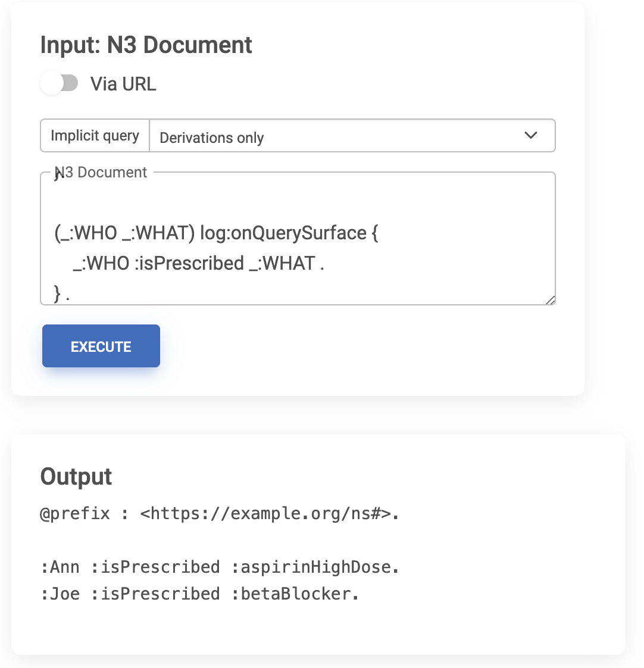Click ":aspirinHighDose" in the output
The height and width of the screenshot is (668, 644).
pyautogui.click(x=315, y=567)
